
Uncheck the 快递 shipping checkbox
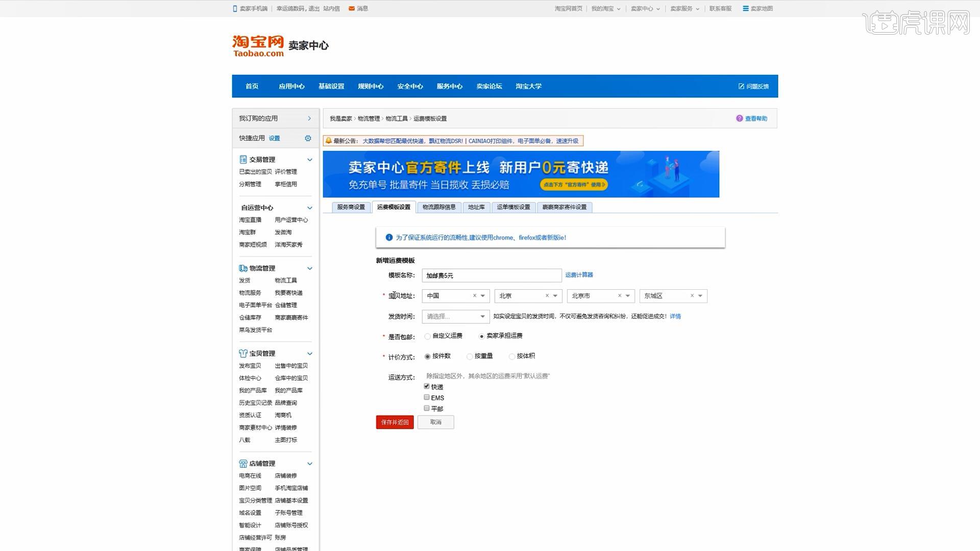click(x=427, y=387)
